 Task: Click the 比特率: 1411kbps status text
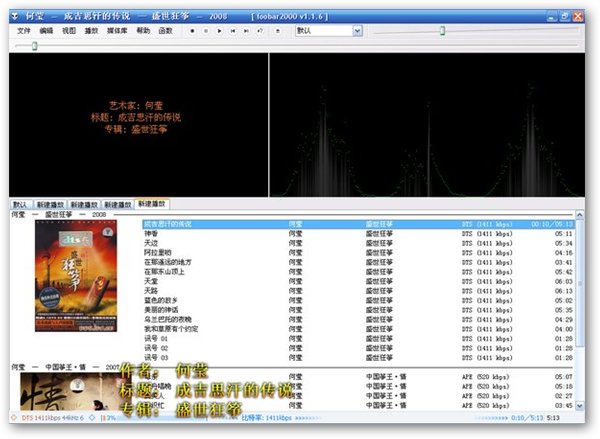266,418
